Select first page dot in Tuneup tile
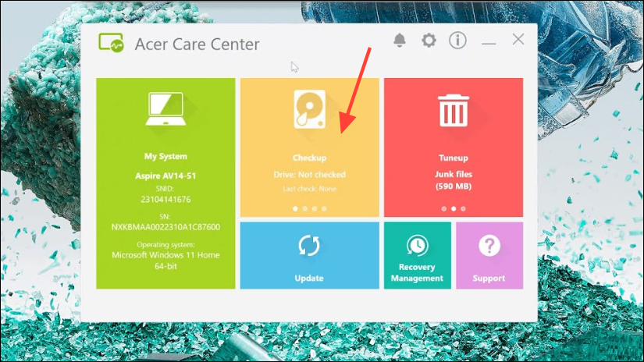644x362 pixels. [x=444, y=208]
